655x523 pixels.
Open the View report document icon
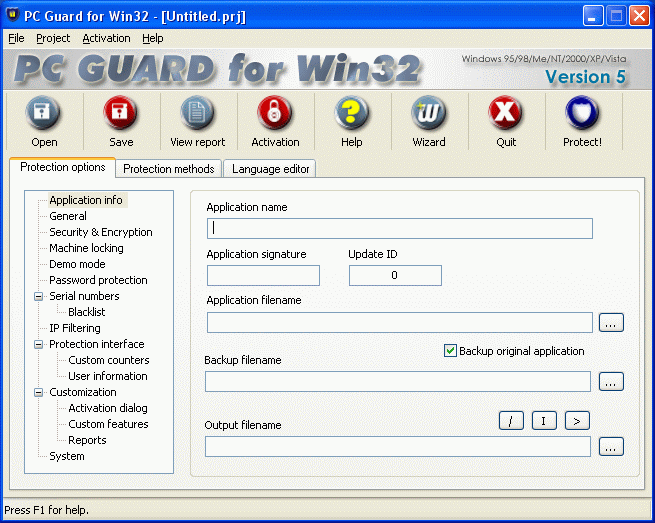click(x=197, y=114)
